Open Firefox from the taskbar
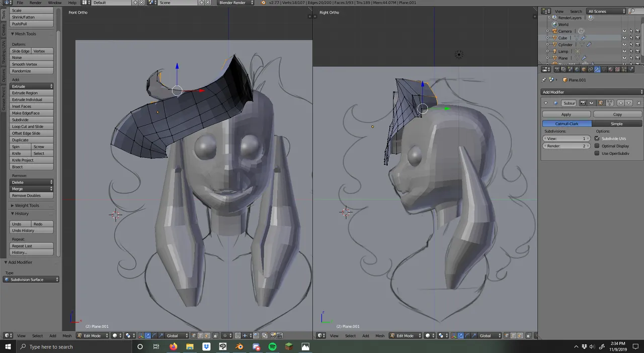This screenshot has width=644, height=353. tap(174, 346)
